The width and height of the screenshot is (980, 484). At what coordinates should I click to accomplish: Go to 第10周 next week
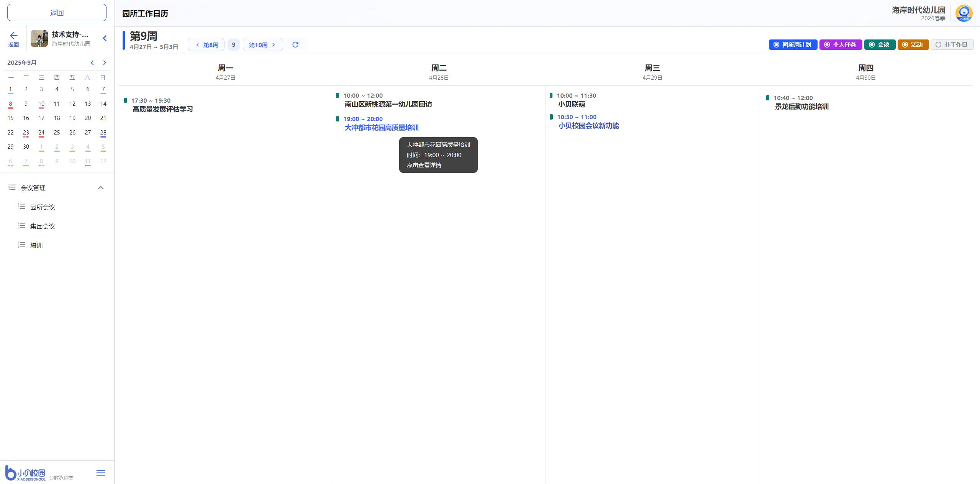click(263, 45)
